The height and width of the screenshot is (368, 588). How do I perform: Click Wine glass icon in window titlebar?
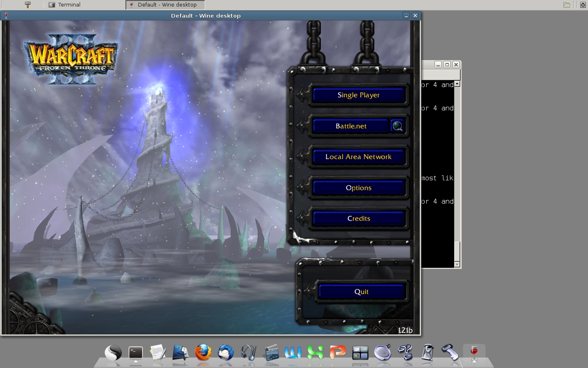[x=6, y=16]
